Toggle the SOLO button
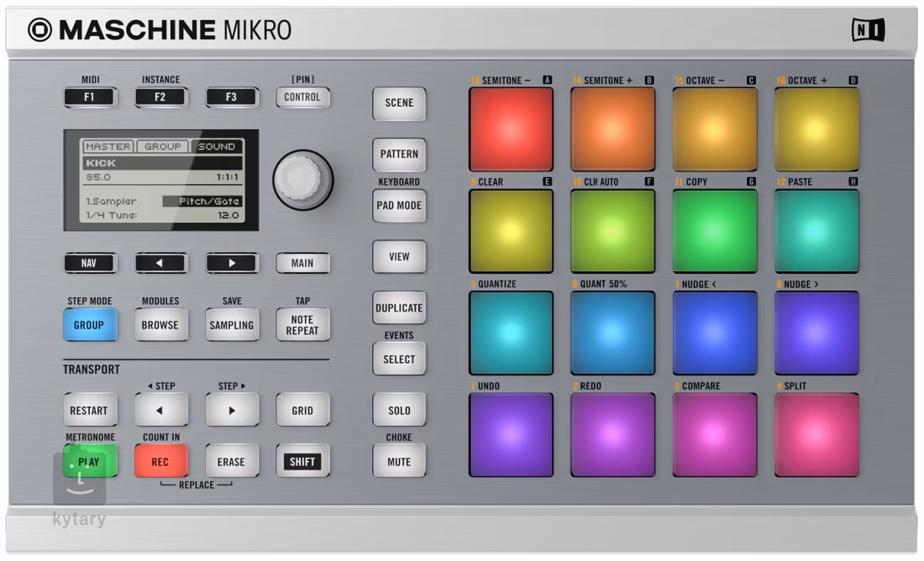Image resolution: width=924 pixels, height=561 pixels. pyautogui.click(x=399, y=411)
